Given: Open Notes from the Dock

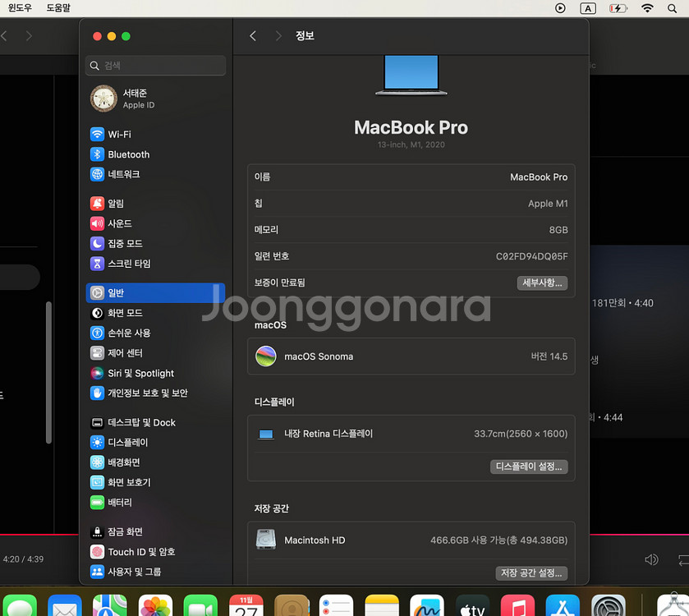Looking at the screenshot, I should click(x=382, y=605).
